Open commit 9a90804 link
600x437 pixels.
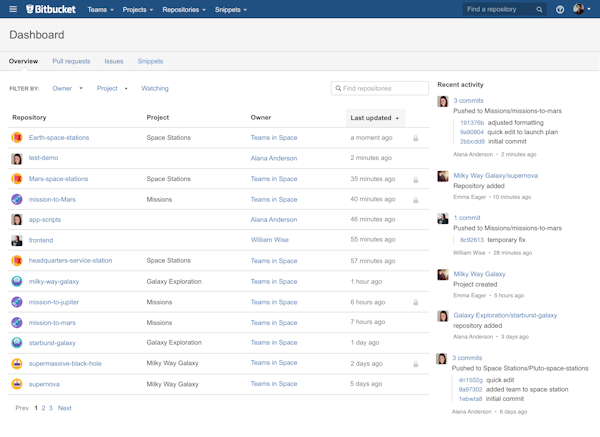point(472,132)
